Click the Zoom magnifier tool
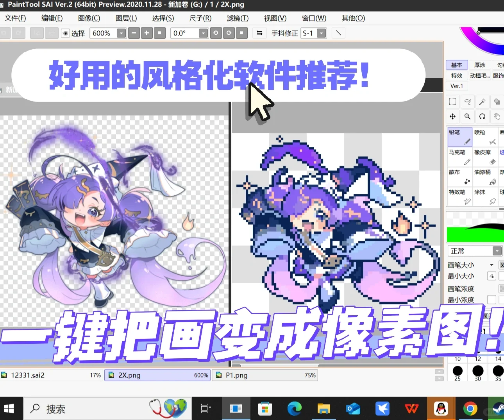 (x=467, y=116)
